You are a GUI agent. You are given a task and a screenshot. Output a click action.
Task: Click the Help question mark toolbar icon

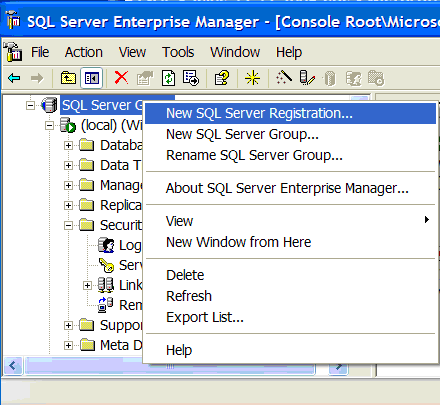click(222, 78)
